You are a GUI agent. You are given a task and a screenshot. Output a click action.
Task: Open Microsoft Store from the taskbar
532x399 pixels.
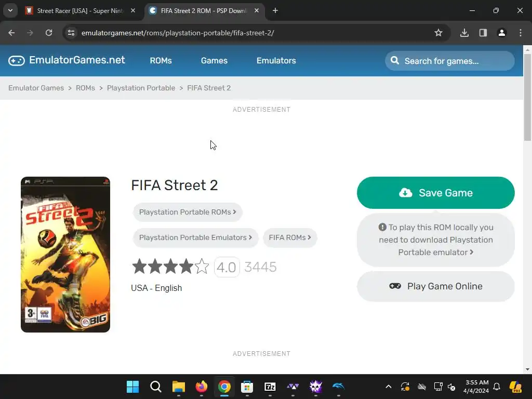tap(247, 387)
